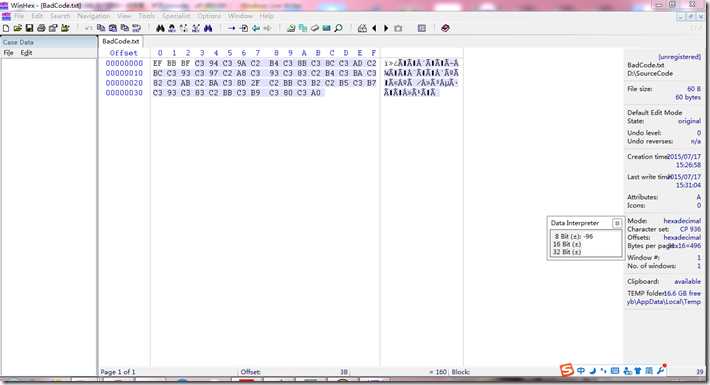Open the IME wrench settings icon
This screenshot has height=385, width=710.
pyautogui.click(x=662, y=370)
